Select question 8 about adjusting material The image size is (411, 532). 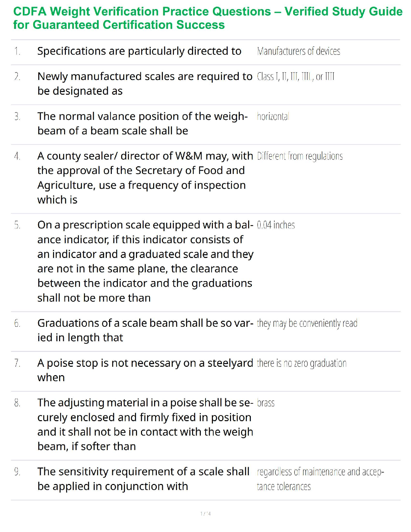[145, 425]
